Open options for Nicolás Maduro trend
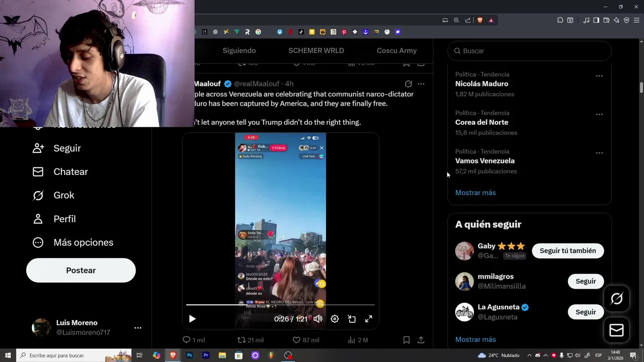 click(x=599, y=76)
